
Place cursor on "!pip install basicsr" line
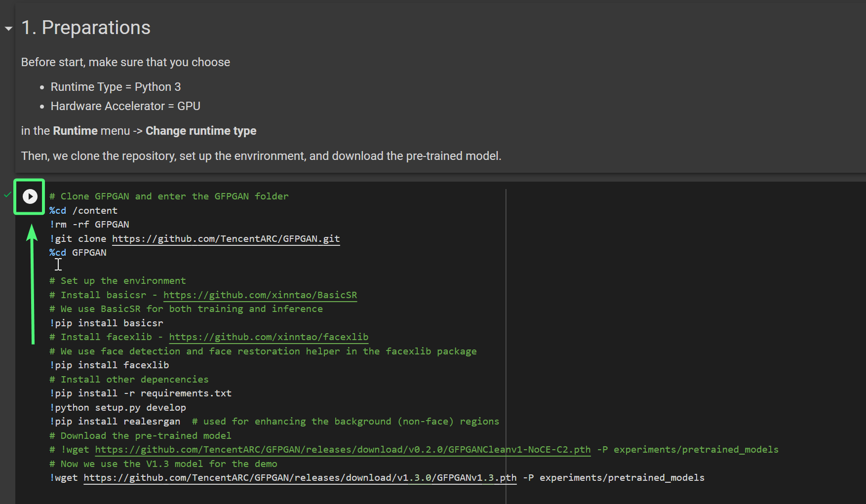pyautogui.click(x=106, y=323)
